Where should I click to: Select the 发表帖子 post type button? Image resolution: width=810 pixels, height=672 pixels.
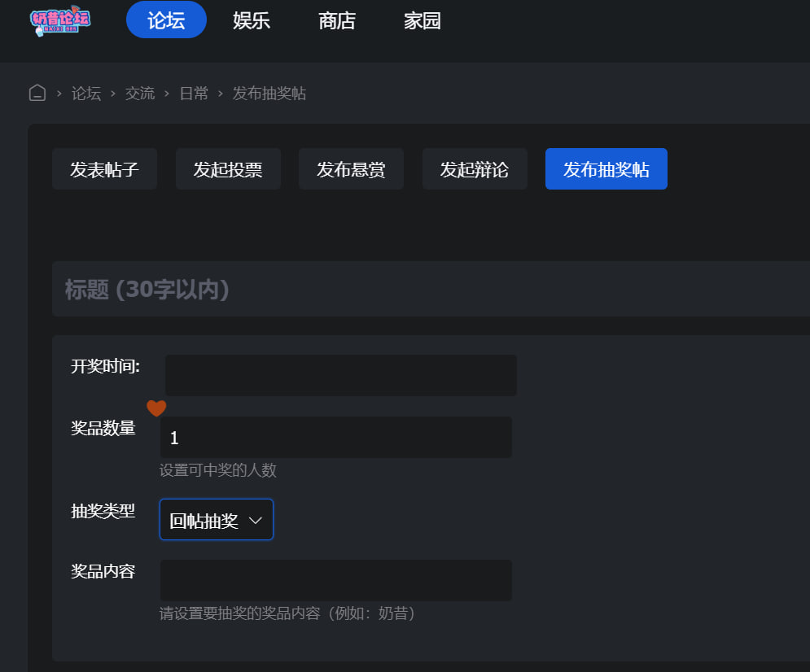click(104, 169)
